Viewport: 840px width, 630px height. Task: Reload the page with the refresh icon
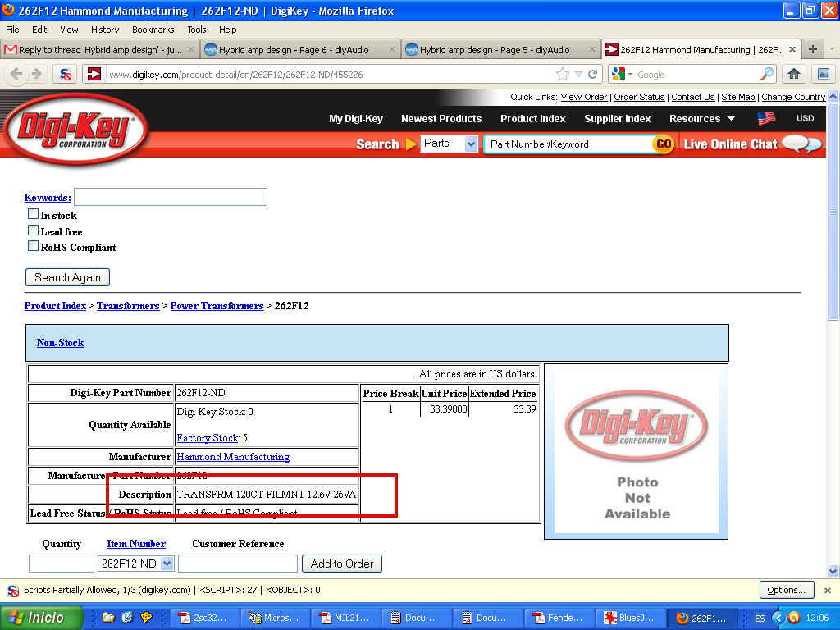coord(592,74)
